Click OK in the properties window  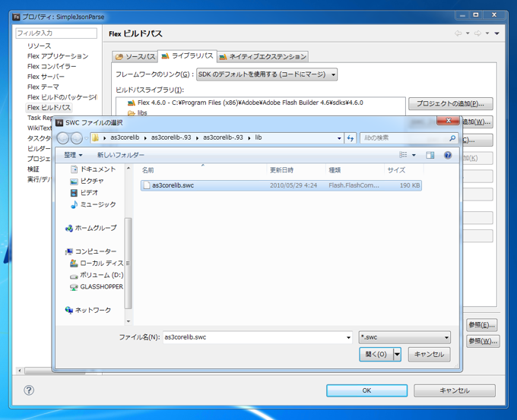click(x=366, y=390)
